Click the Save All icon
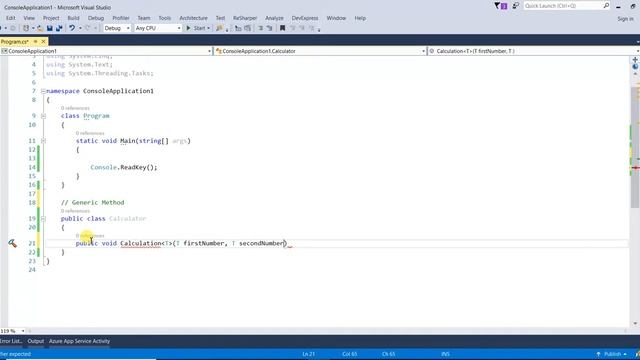This screenshot has height=360, width=640. (x=59, y=28)
